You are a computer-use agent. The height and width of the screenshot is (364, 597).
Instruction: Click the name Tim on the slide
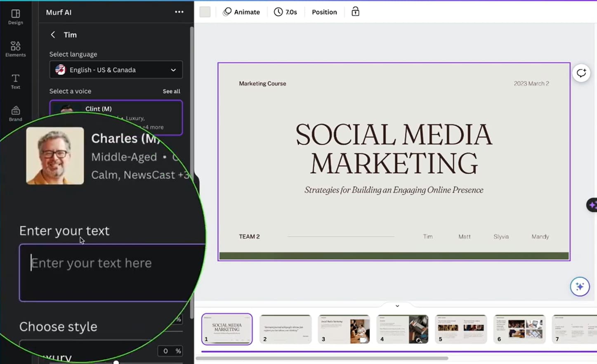pyautogui.click(x=428, y=236)
